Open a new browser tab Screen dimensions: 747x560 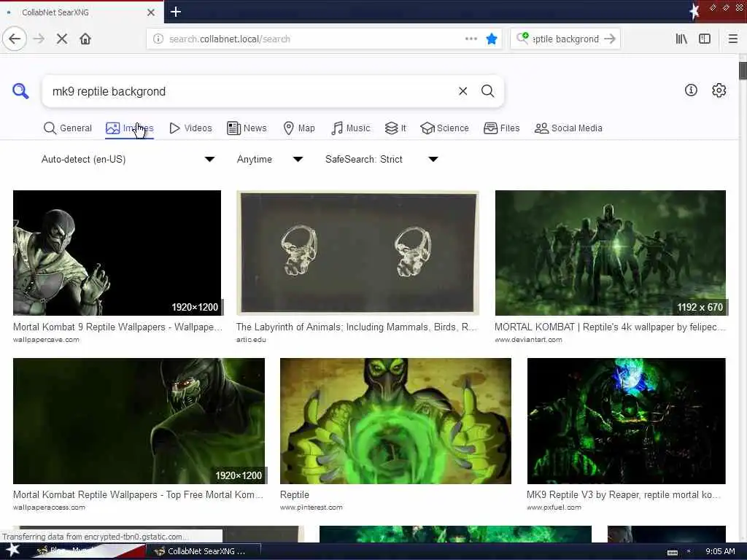[176, 12]
